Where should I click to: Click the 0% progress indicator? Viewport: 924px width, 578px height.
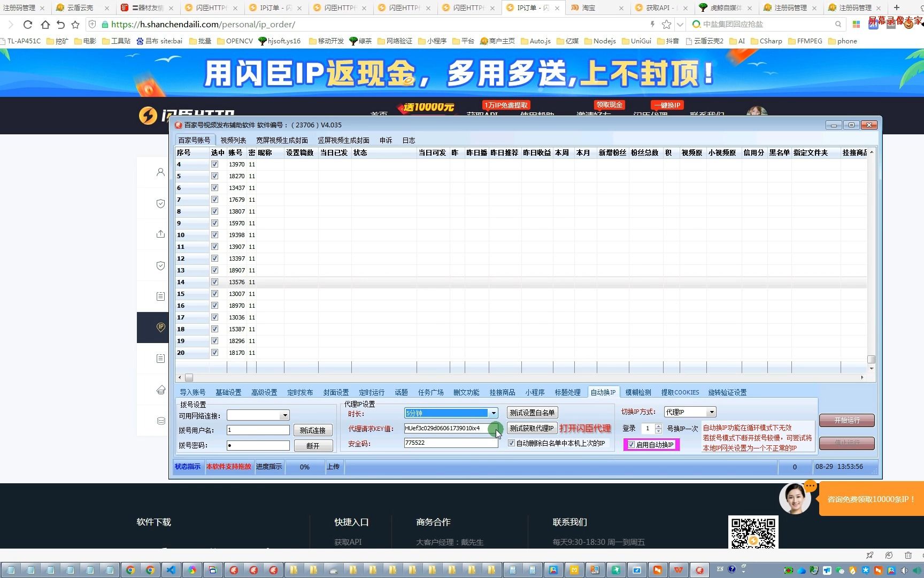[x=305, y=467]
